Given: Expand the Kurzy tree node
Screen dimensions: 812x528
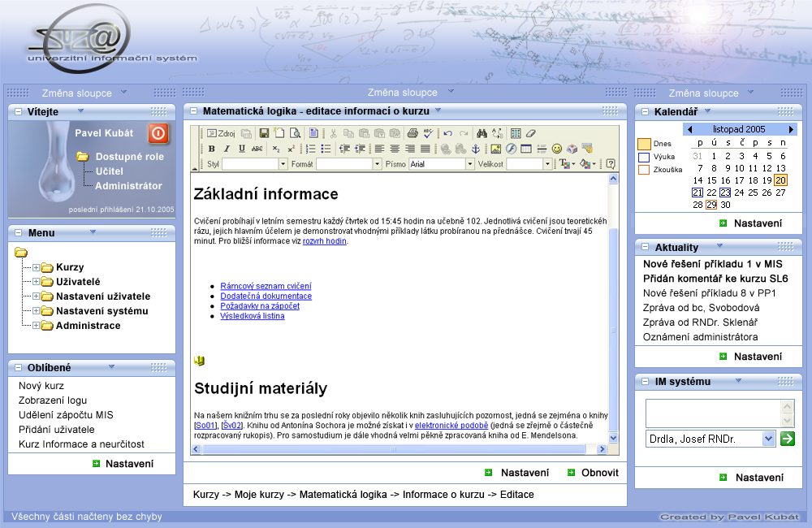Looking at the screenshot, I should click(36, 267).
